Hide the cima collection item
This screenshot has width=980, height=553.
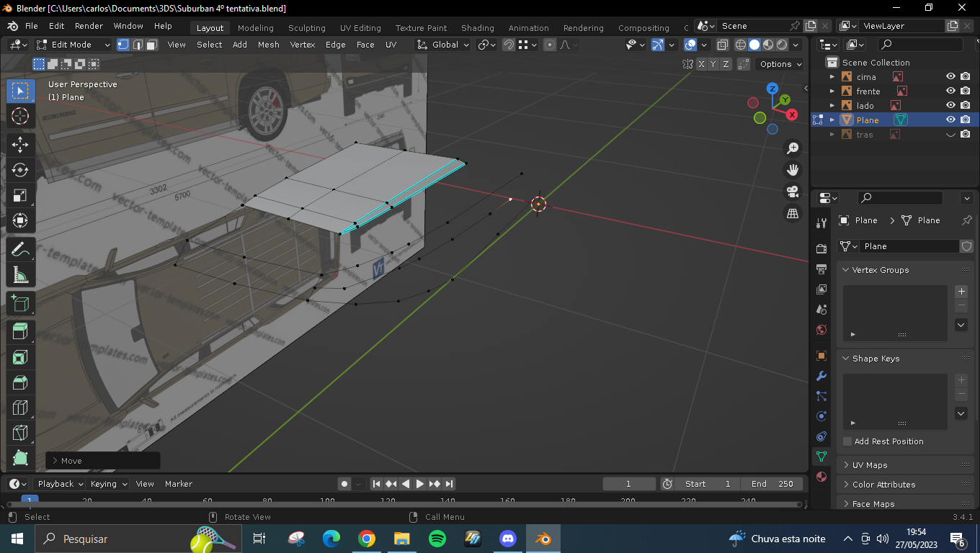click(x=950, y=76)
